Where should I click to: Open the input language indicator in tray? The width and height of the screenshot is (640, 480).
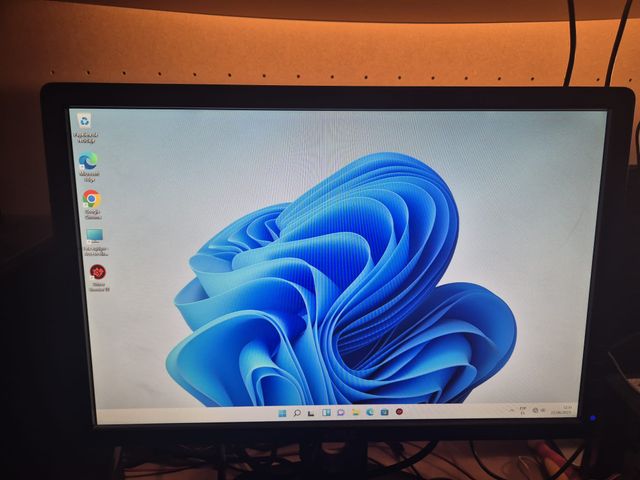[523, 411]
